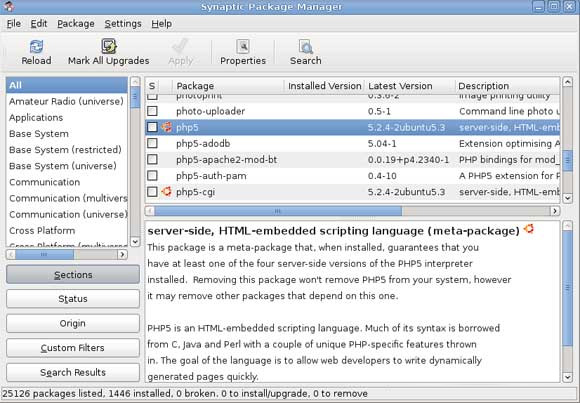Click the package list horizontal scrollbar thumb
The height and width of the screenshot is (403, 580).
(278, 211)
